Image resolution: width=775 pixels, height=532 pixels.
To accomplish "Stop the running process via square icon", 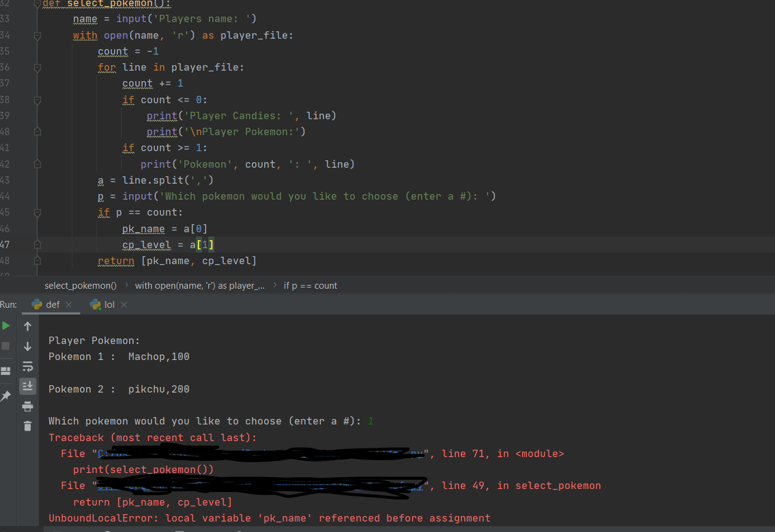I will pos(6,346).
